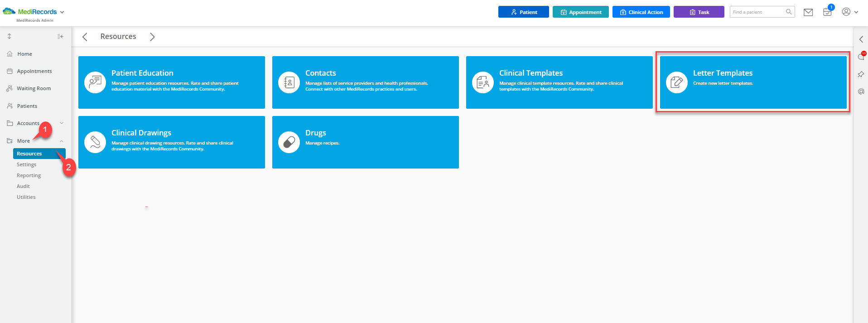This screenshot has width=868, height=323.
Task: Click the forward arrow beside Resources
Action: (x=152, y=37)
